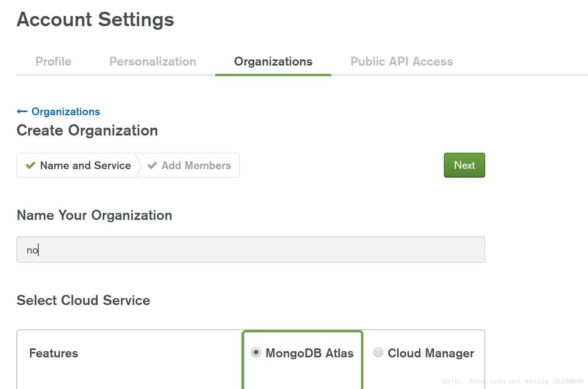The height and width of the screenshot is (389, 588).
Task: Click the green Next button
Action: pyautogui.click(x=464, y=165)
